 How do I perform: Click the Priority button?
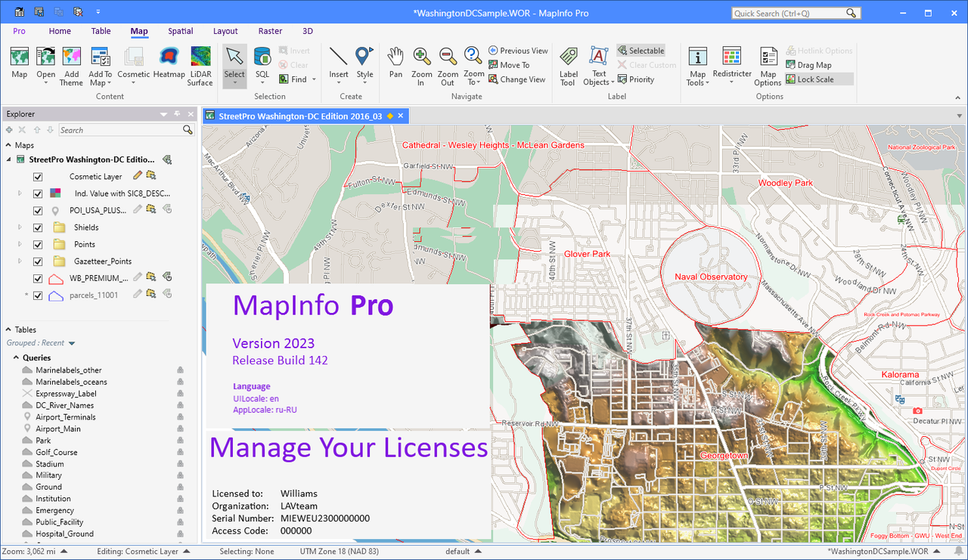(x=635, y=79)
